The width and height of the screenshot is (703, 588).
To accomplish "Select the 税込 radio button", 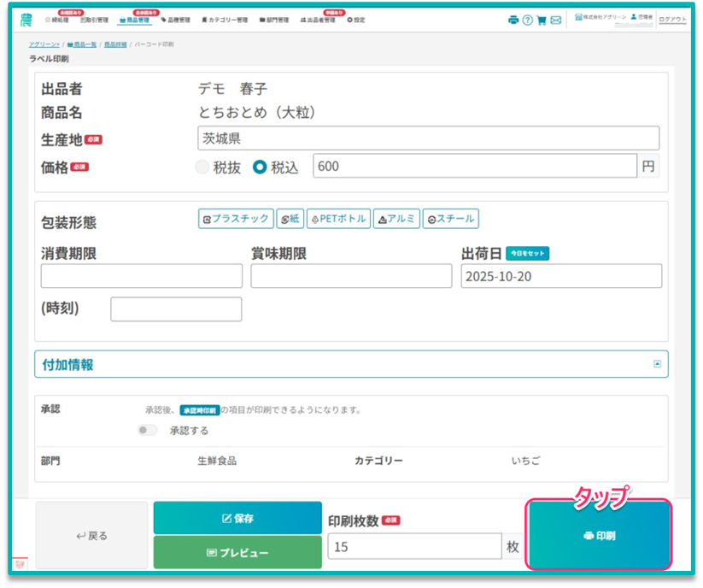I will (260, 168).
